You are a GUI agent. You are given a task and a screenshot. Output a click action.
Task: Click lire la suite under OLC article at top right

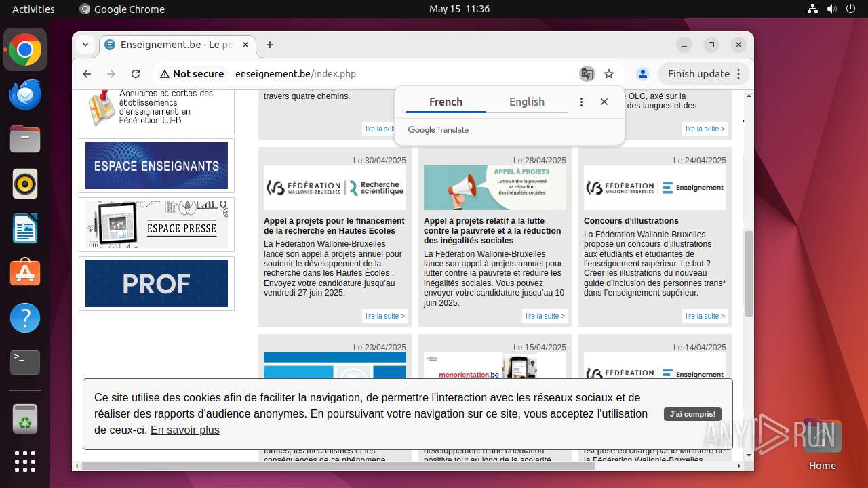[x=705, y=129]
